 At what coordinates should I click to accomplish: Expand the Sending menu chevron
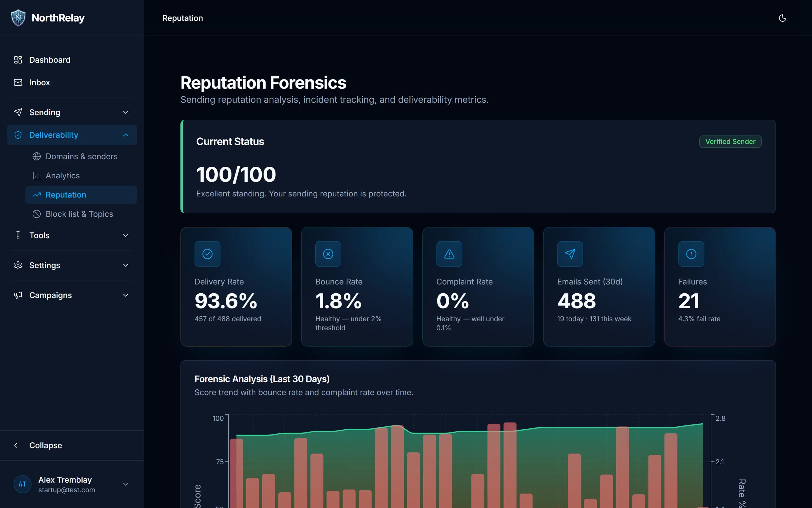tap(126, 112)
